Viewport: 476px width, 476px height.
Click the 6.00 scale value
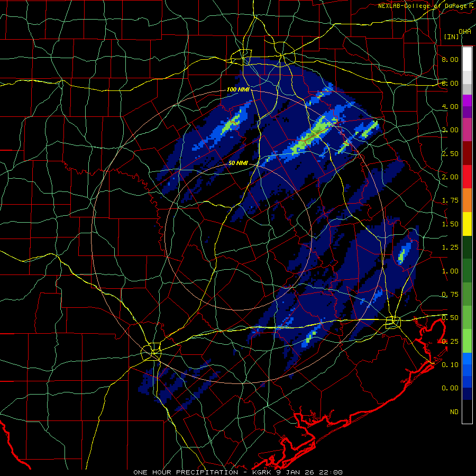450,83
